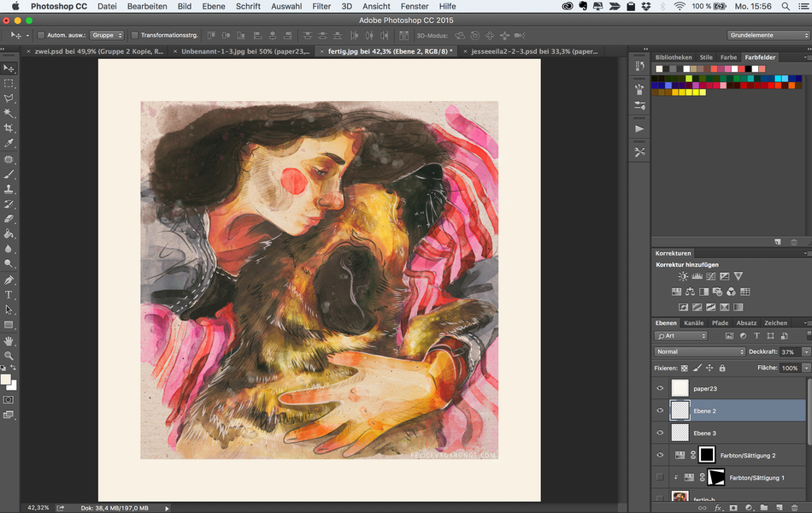Select the Hand tool

pos(9,341)
